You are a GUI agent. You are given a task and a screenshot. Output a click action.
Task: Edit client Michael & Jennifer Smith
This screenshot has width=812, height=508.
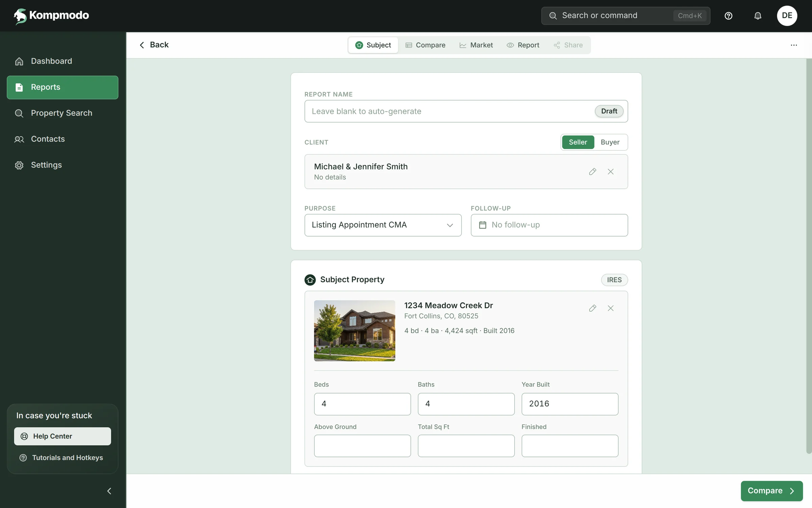point(592,172)
